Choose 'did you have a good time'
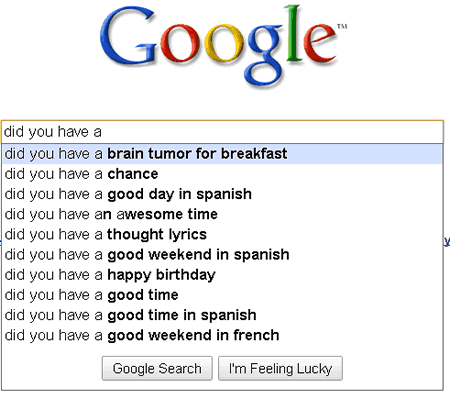Viewport: 450px width, 399px height. (222, 295)
